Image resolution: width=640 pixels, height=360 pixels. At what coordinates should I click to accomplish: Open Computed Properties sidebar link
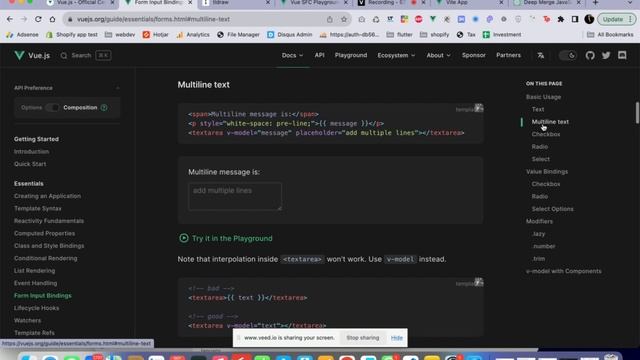coord(44,233)
